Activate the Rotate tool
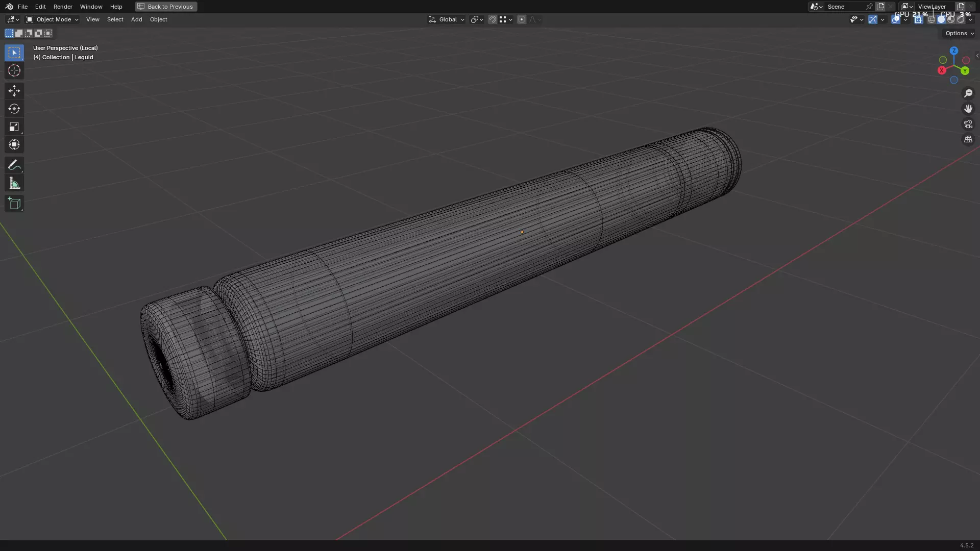The width and height of the screenshot is (980, 551). point(14,109)
